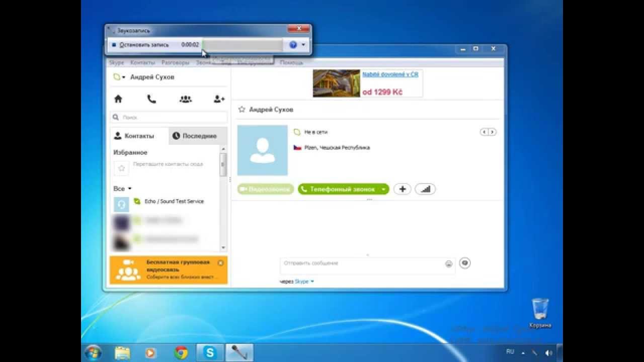644x362 pixels.
Task: Click Андрей Сухов profile picture
Action: [262, 150]
